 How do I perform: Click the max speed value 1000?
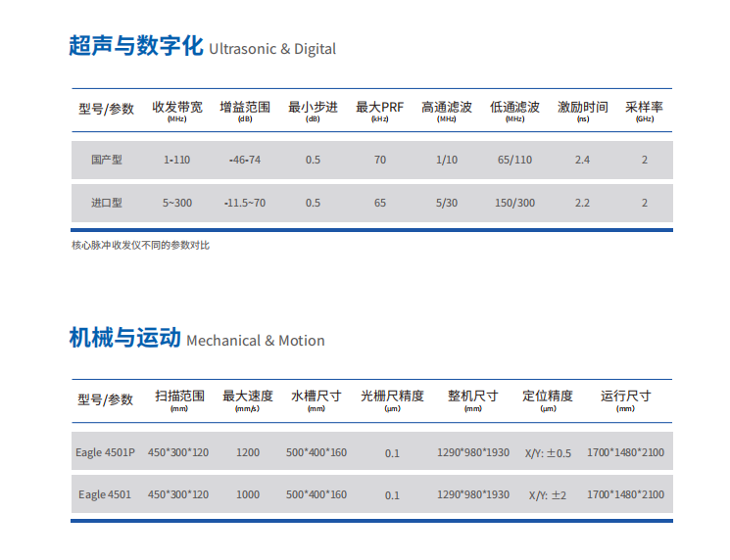[248, 494]
